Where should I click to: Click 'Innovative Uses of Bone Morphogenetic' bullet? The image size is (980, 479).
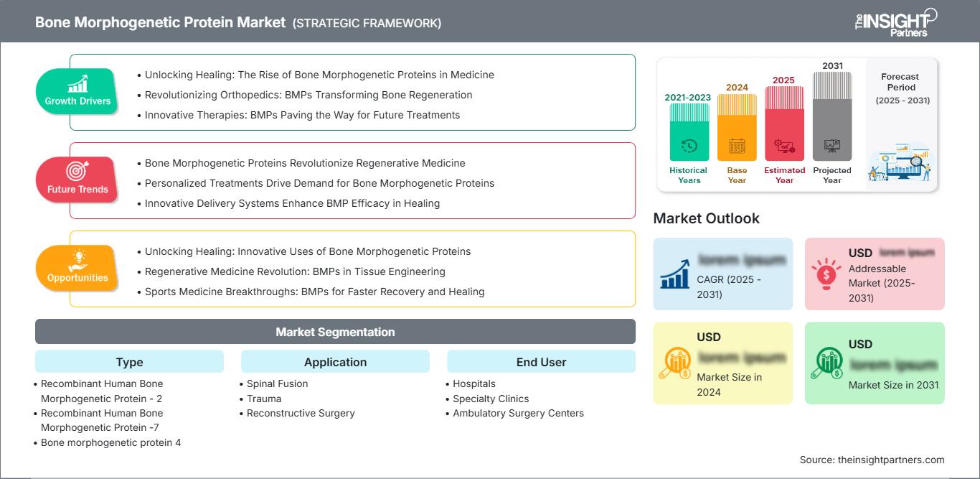pos(308,251)
